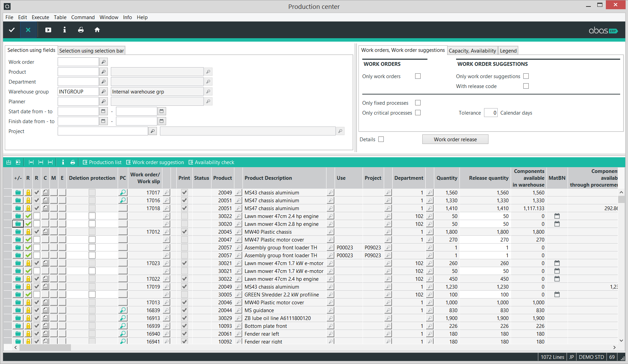Click MatBN calendar icon for product 30022 row quantity 50
628x364 pixels.
(x=557, y=216)
